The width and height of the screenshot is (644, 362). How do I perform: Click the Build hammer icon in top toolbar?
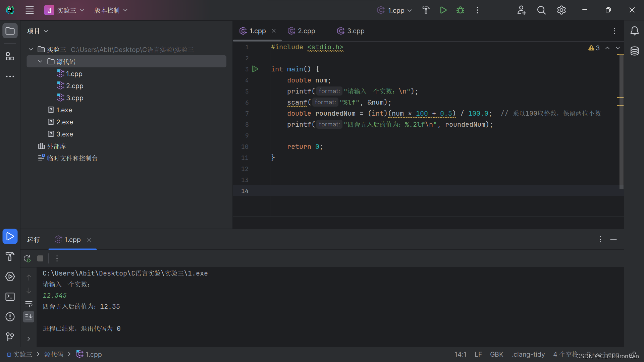[426, 10]
